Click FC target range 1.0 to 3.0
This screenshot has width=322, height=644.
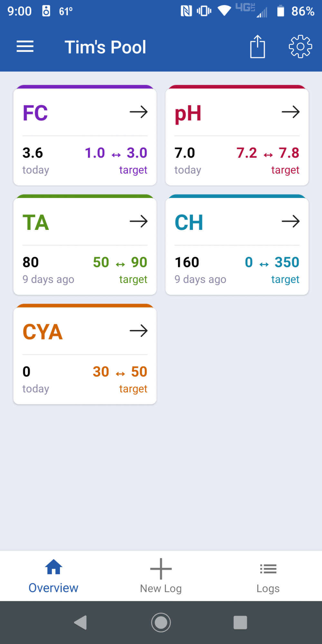pyautogui.click(x=116, y=153)
